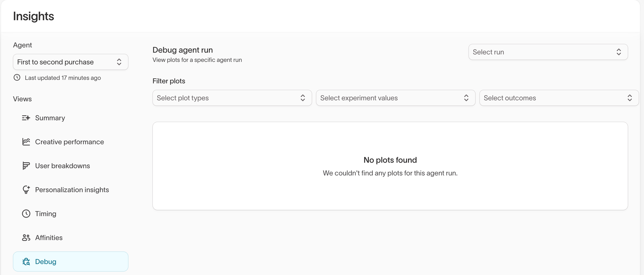Viewport: 644px width, 275px height.
Task: Click the No plots found panel
Action: click(390, 166)
